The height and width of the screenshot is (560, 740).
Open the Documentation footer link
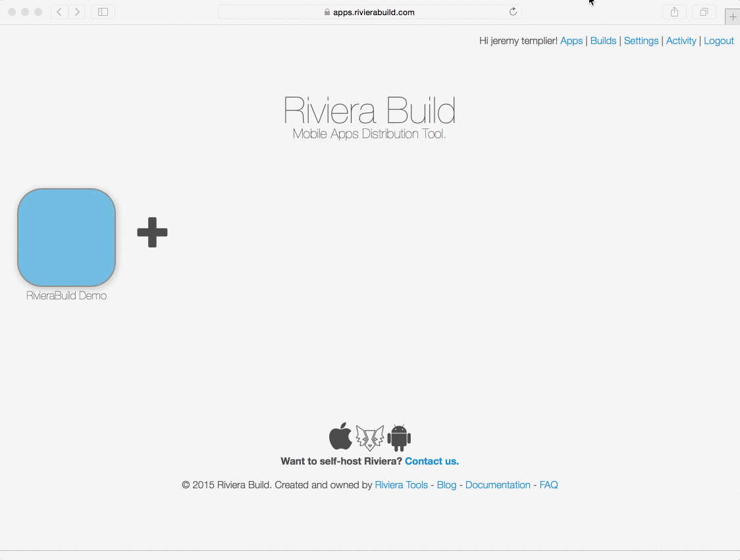[x=498, y=484]
